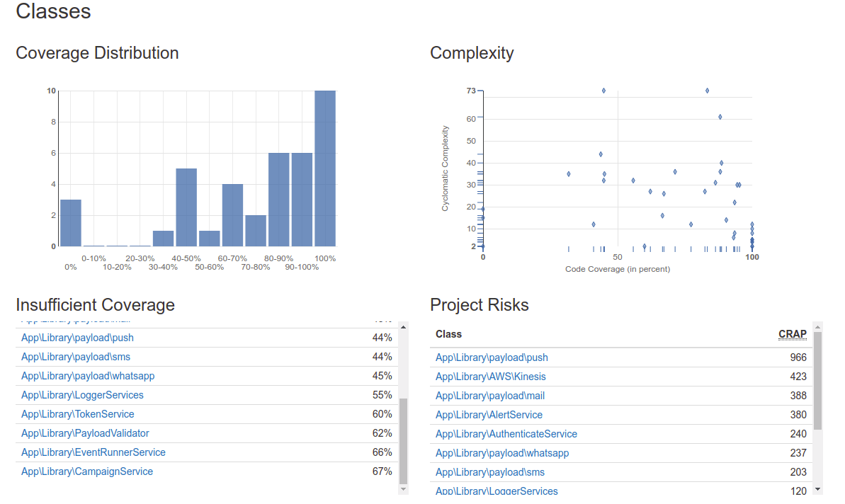The width and height of the screenshot is (845, 504).
Task: Click the 67% value for CampaignService
Action: pos(382,471)
